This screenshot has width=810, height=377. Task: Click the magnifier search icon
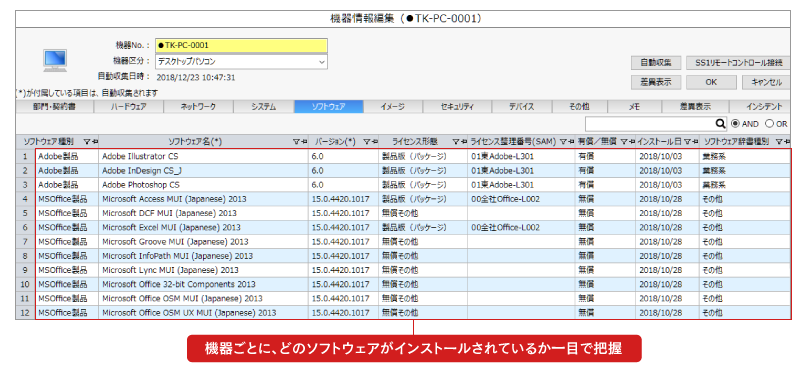click(721, 124)
